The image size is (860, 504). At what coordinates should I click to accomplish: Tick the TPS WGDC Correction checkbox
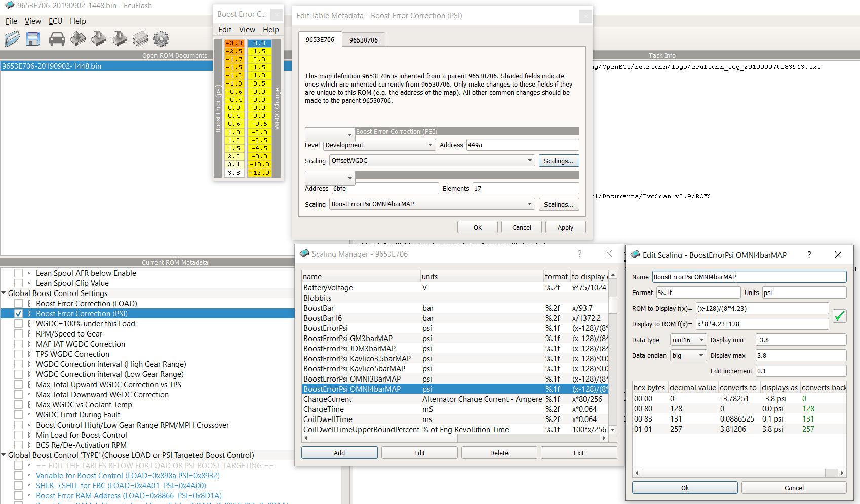[19, 354]
